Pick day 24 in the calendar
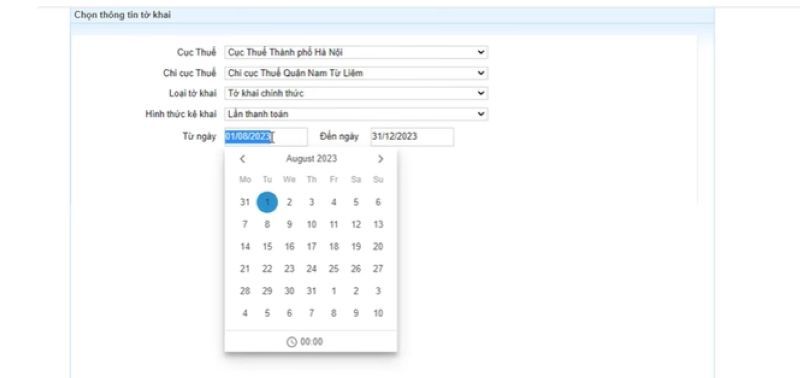 (312, 269)
